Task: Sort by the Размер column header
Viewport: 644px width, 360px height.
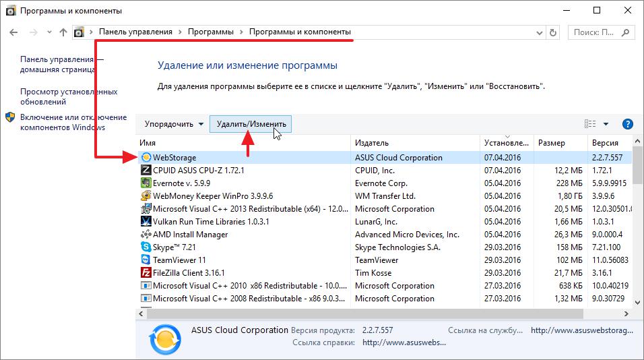Action: click(560, 143)
